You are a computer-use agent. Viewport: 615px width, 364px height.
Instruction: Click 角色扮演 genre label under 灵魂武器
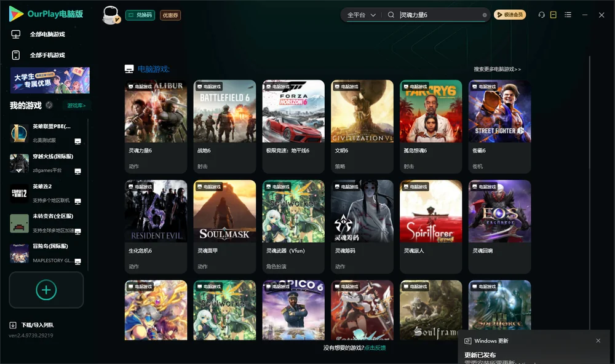tap(276, 266)
